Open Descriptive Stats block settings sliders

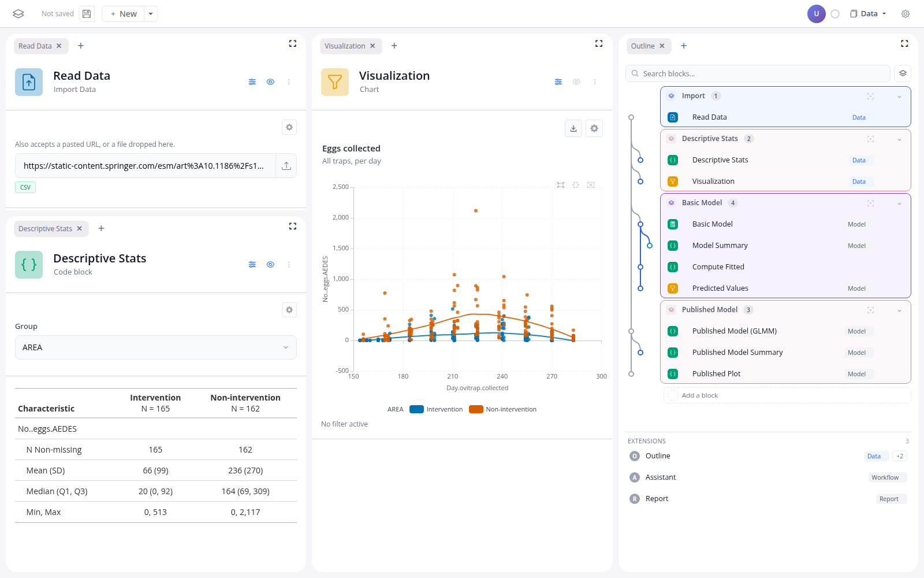pyautogui.click(x=252, y=265)
